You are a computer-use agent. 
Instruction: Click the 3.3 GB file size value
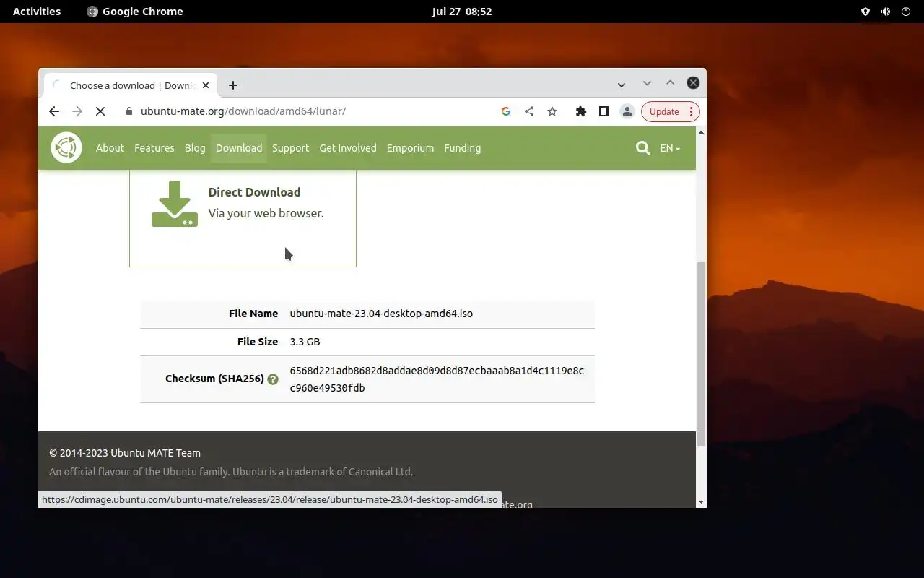tap(305, 342)
